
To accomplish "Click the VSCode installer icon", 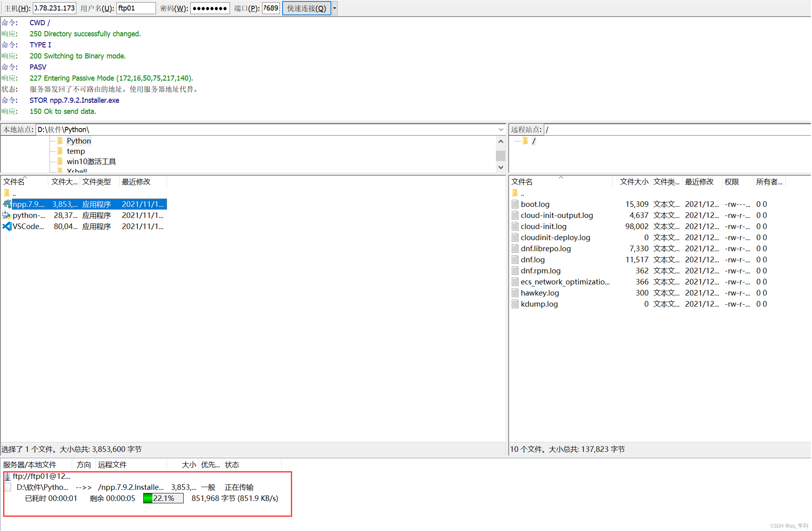I will (7, 226).
